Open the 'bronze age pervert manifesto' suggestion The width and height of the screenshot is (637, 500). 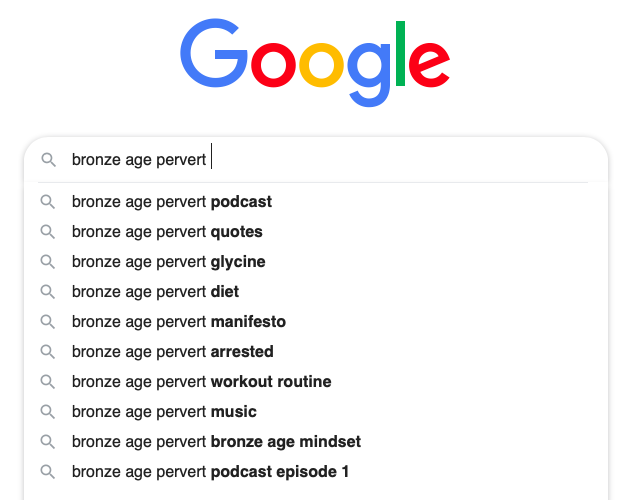tap(179, 322)
